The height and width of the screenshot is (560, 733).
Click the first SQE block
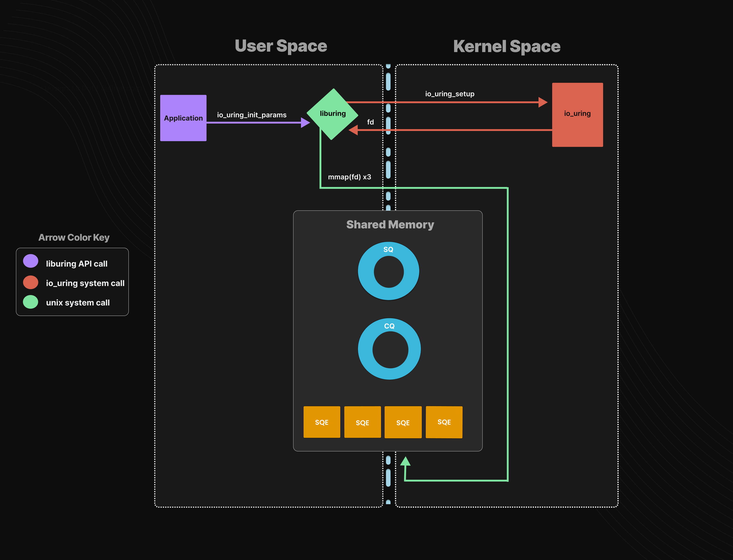point(322,422)
